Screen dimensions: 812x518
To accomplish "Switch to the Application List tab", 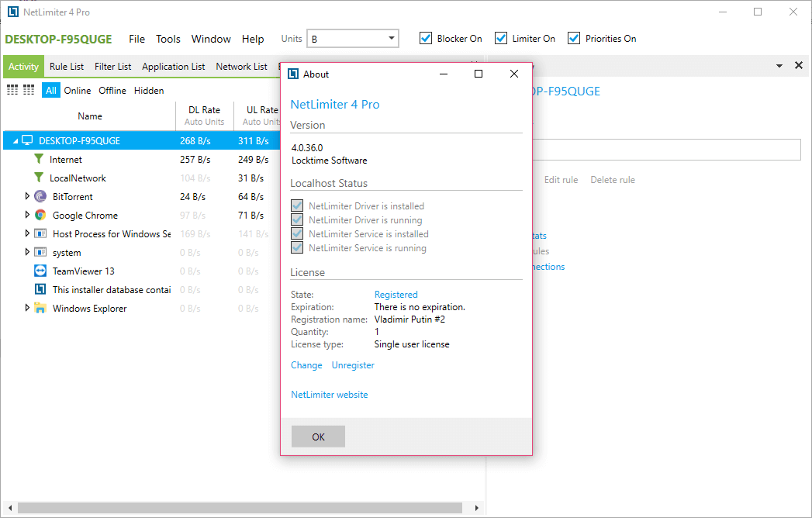I will point(174,67).
